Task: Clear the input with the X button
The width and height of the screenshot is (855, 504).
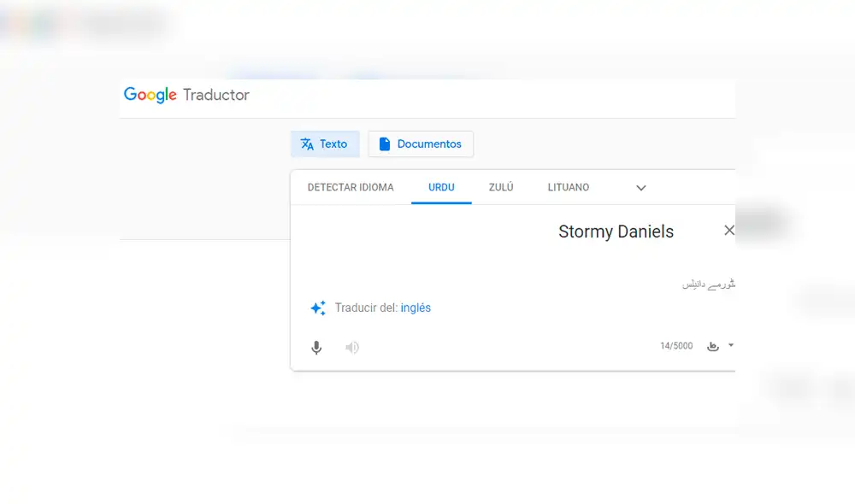Action: [x=728, y=230]
